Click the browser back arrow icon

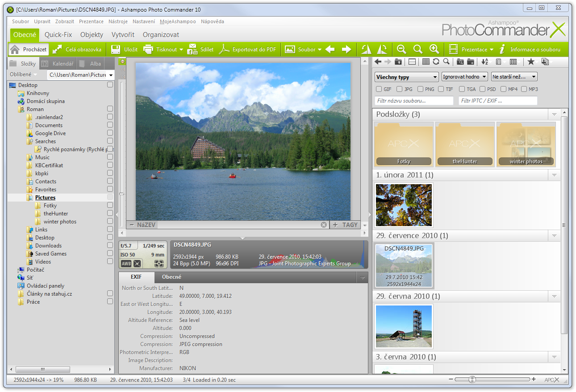pyautogui.click(x=378, y=62)
